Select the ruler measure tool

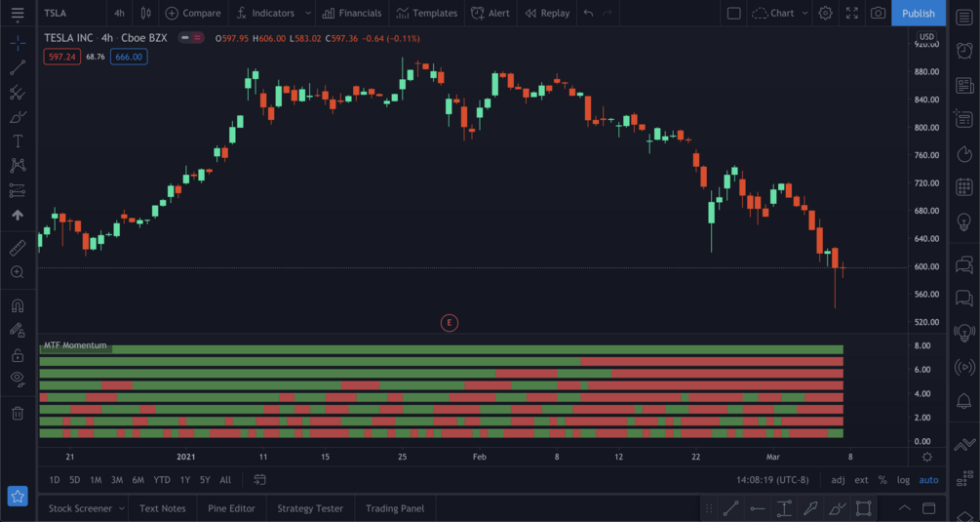click(18, 248)
